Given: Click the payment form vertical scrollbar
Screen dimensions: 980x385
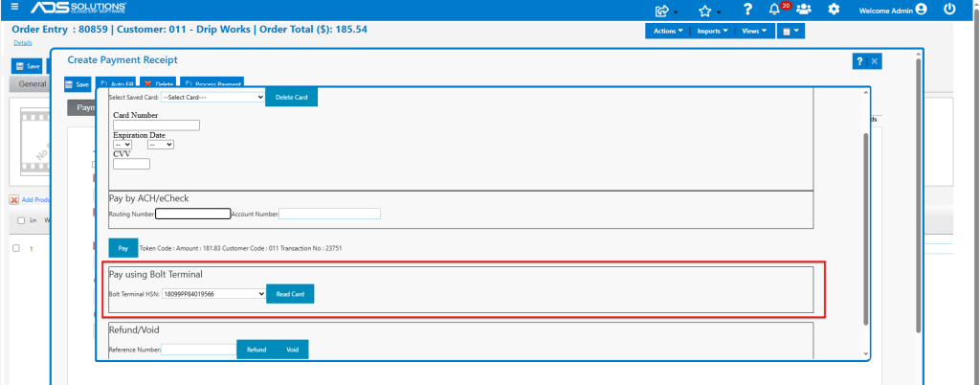Looking at the screenshot, I should pyautogui.click(x=865, y=228).
